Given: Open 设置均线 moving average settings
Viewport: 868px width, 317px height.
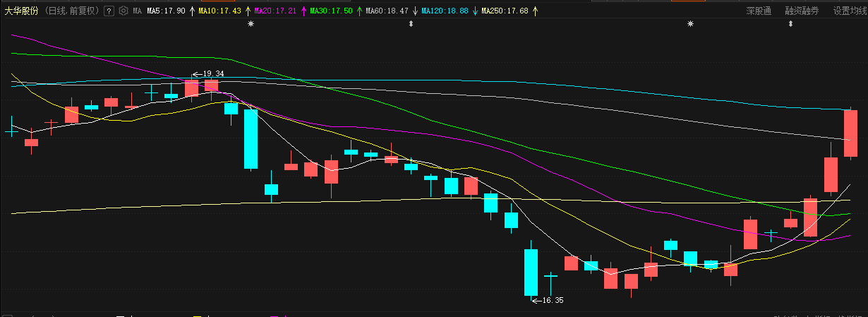Looking at the screenshot, I should point(850,11).
